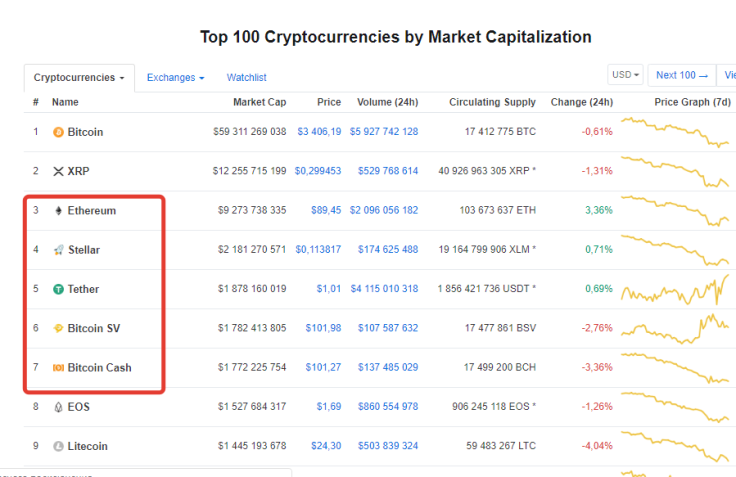Sort by Market Cap column header
This screenshot has height=477, width=736.
pyautogui.click(x=260, y=102)
